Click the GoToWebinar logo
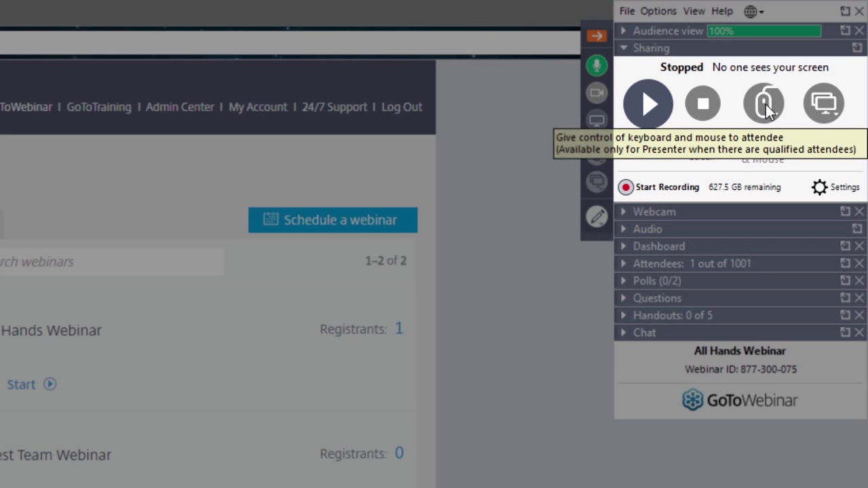Screen dimensions: 868x488 739,401
